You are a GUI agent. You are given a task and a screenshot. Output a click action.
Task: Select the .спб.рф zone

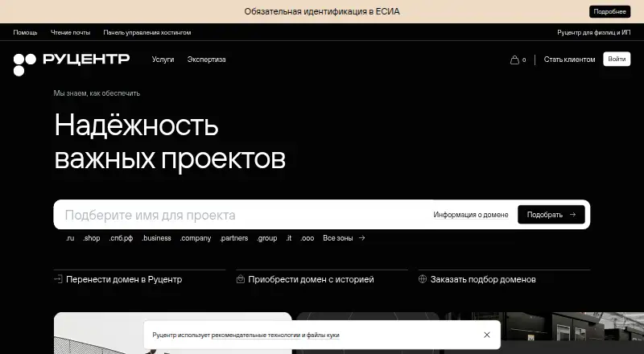coord(121,238)
